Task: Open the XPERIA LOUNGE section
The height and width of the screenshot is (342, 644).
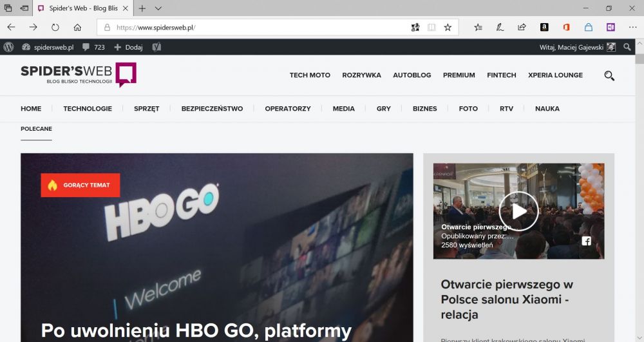Action: coord(555,75)
